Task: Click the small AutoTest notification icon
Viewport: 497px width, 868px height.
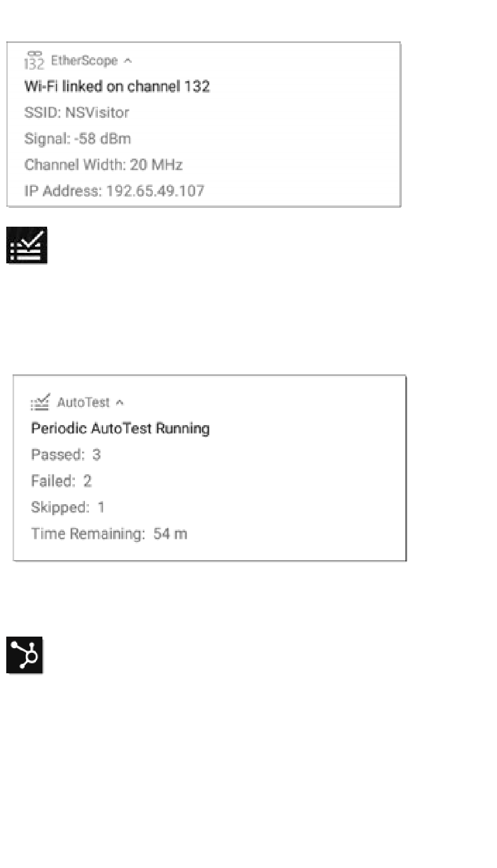Action: click(x=40, y=402)
